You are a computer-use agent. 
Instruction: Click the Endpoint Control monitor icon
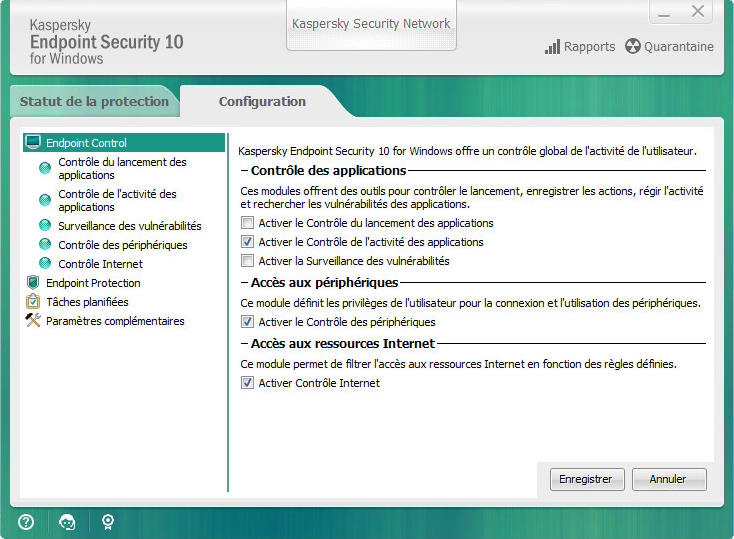pos(33,142)
